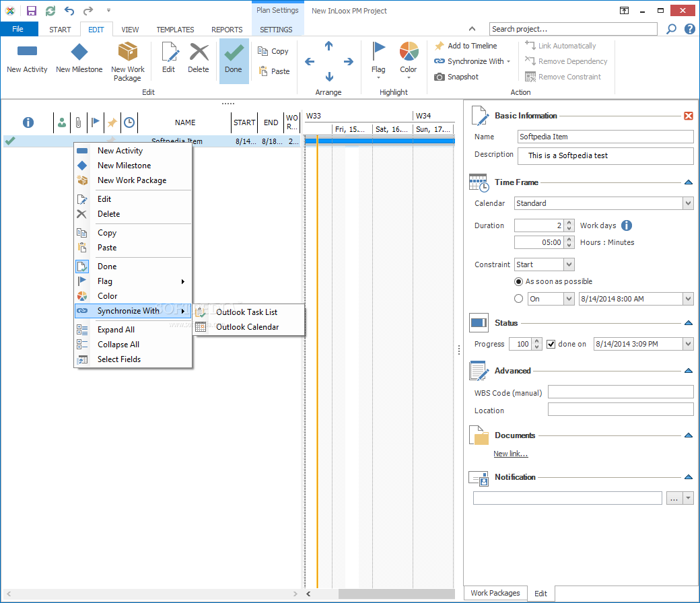Switch to the REPORTS ribbon tab

pyautogui.click(x=227, y=30)
